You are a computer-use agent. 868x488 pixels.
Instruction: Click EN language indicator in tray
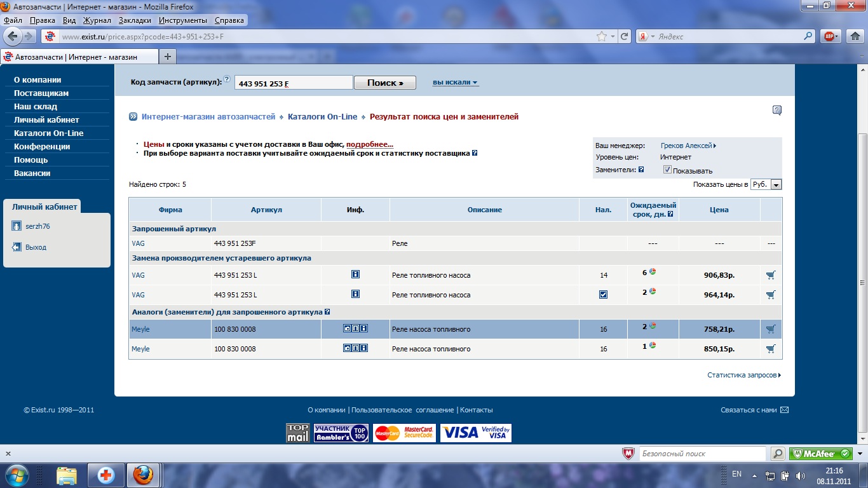tap(737, 474)
